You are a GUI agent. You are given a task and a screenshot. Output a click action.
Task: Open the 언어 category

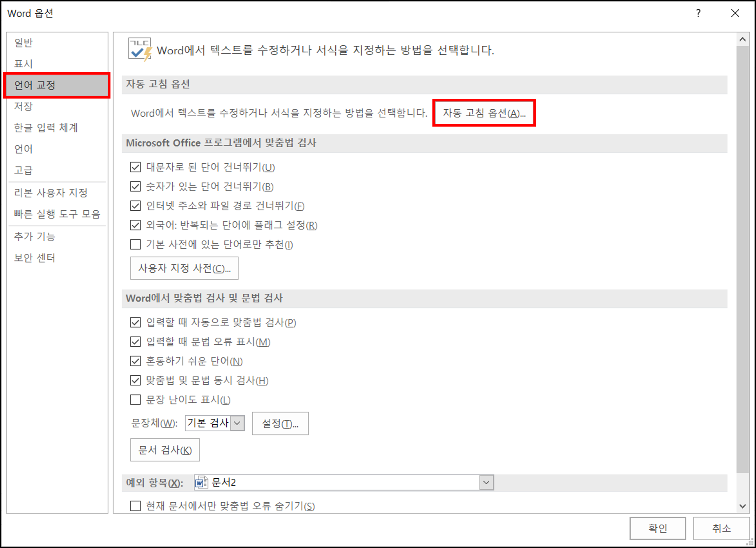(57, 149)
